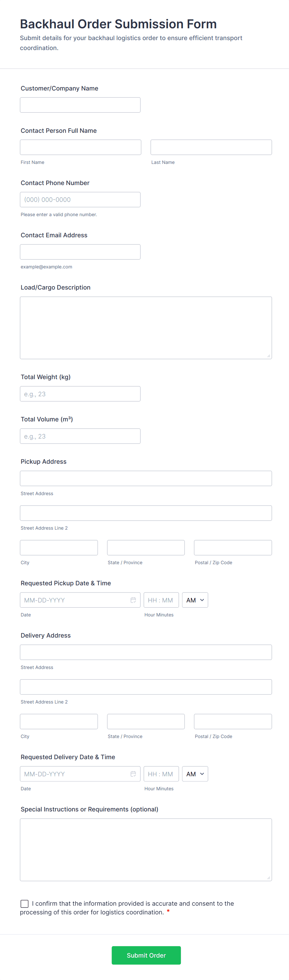Image resolution: width=289 pixels, height=980 pixels.
Task: Click the Customer/Company Name input field
Action: [80, 105]
